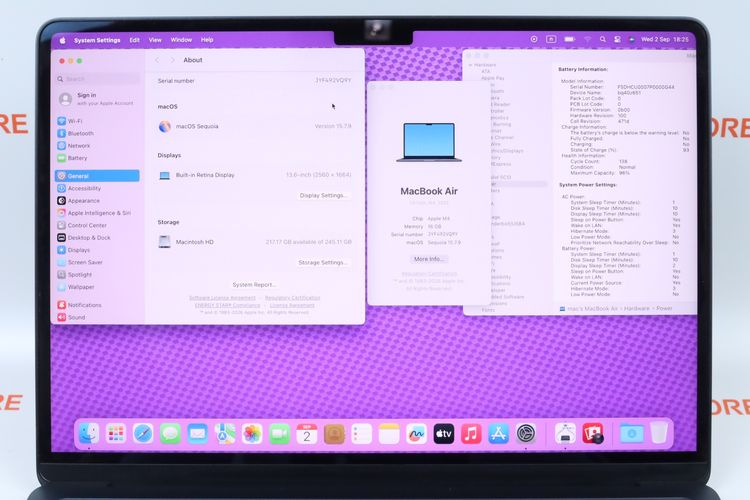Click the Display Settings… button
The height and width of the screenshot is (500, 750).
click(x=323, y=195)
